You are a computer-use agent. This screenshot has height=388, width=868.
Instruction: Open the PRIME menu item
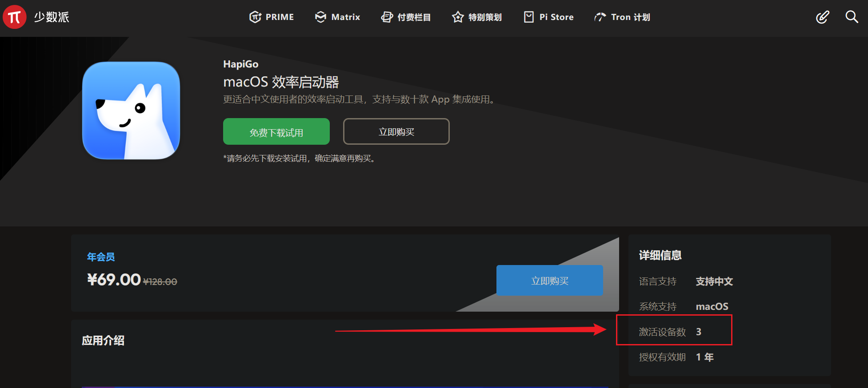click(x=272, y=17)
